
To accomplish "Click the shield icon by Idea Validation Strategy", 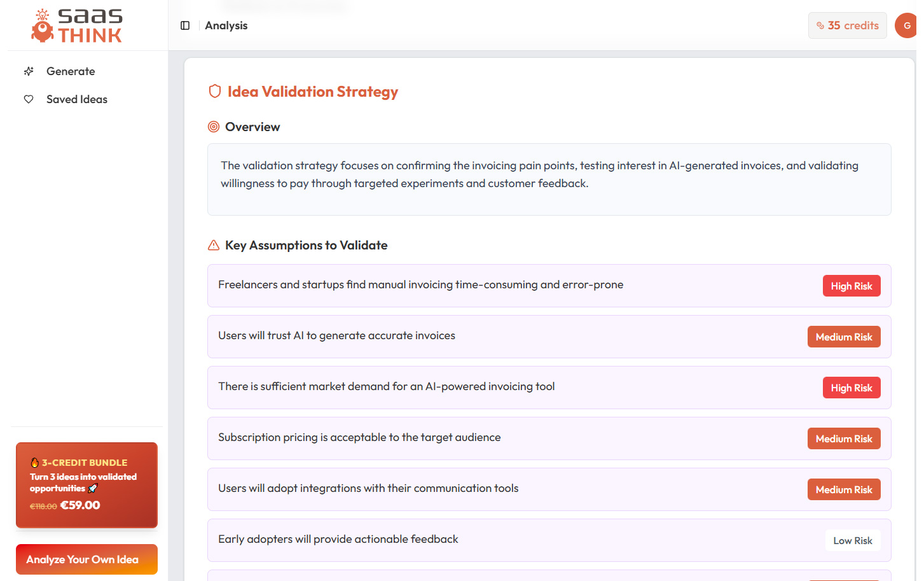I will (215, 92).
